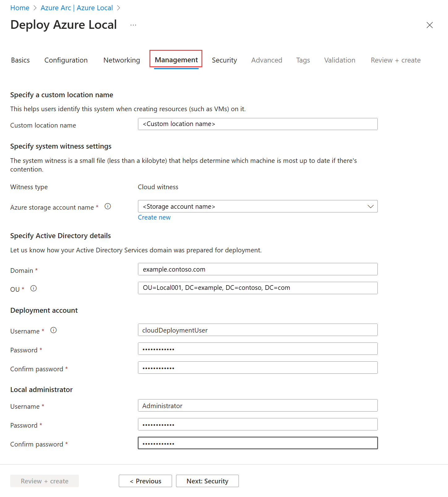Click the Domain input field

(257, 269)
